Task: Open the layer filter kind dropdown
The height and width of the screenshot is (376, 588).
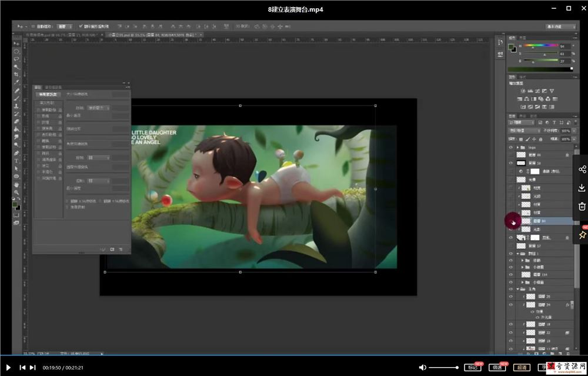Action: (521, 123)
